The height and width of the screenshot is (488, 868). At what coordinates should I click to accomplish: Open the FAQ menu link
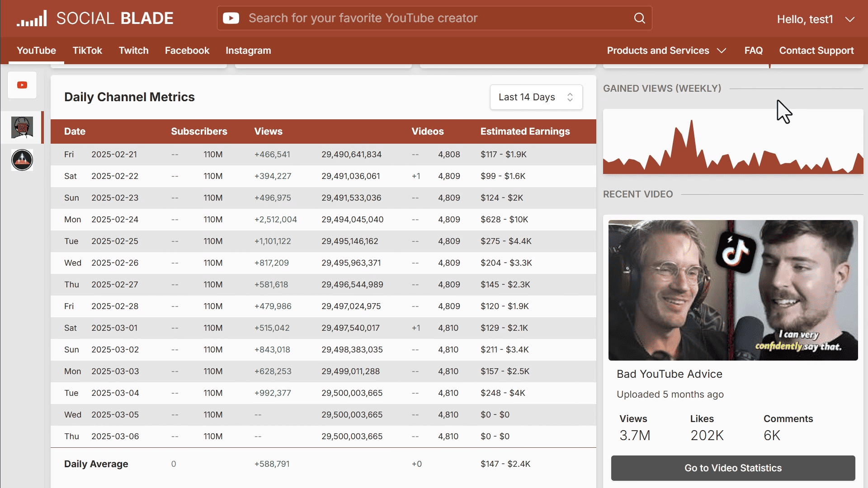[754, 51]
